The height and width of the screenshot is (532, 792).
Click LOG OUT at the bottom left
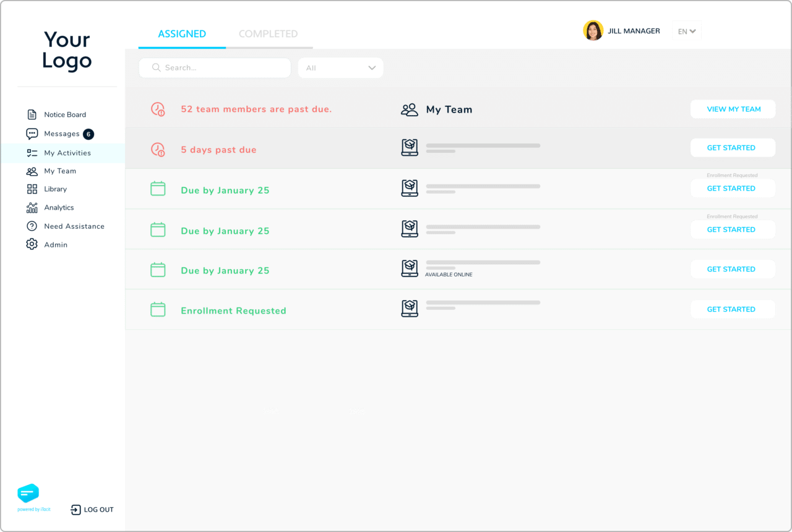[x=92, y=509]
